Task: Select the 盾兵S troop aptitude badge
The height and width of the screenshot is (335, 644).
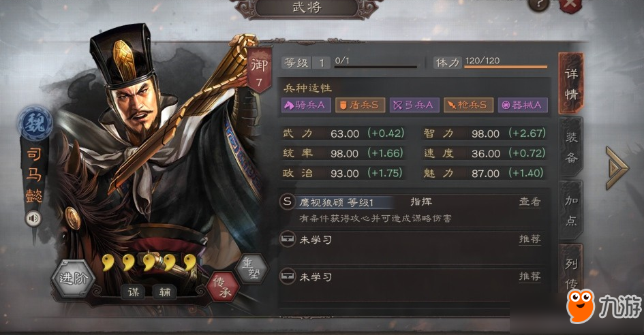Action: tap(361, 105)
